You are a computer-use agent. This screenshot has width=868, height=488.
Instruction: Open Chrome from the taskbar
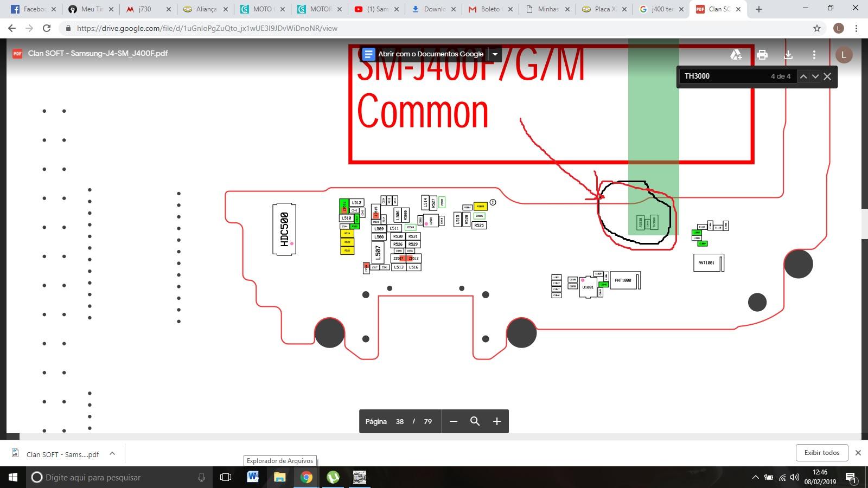(x=306, y=477)
